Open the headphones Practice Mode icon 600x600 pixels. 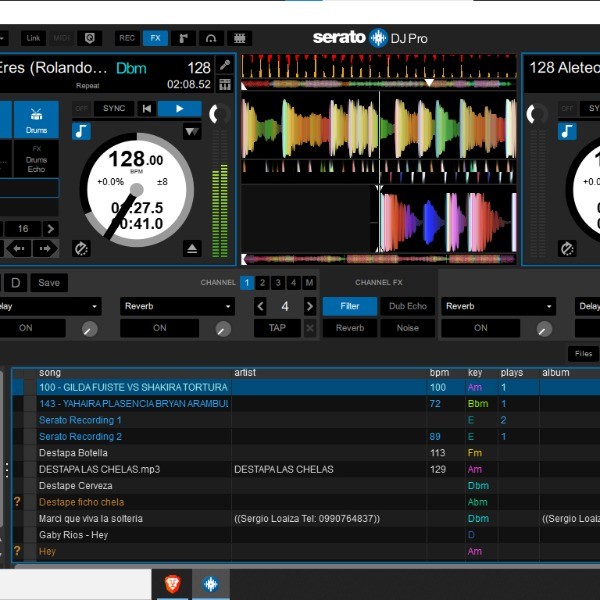tap(211, 38)
